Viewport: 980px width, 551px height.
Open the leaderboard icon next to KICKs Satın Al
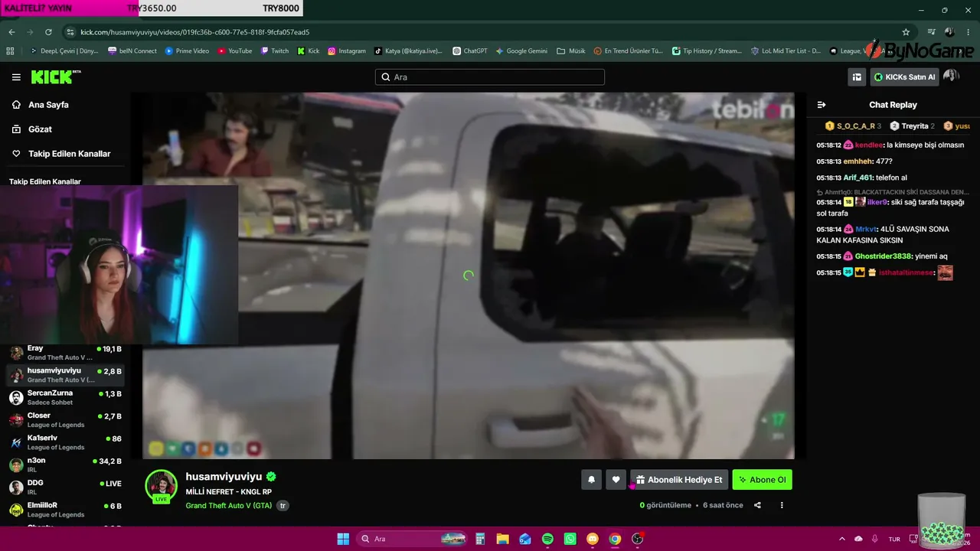[857, 77]
